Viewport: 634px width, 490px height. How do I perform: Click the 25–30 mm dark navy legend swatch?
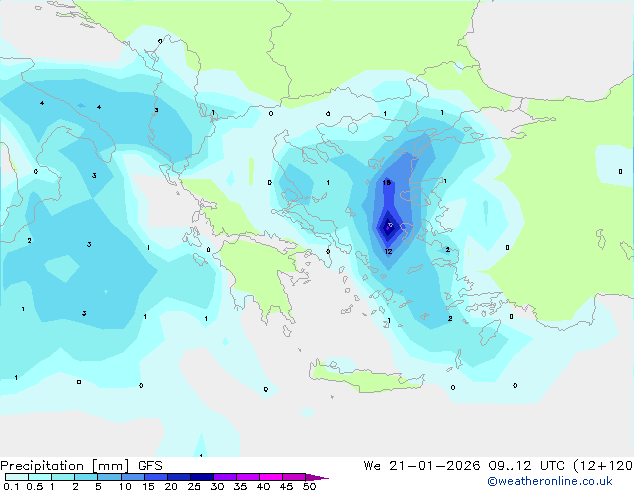202,477
